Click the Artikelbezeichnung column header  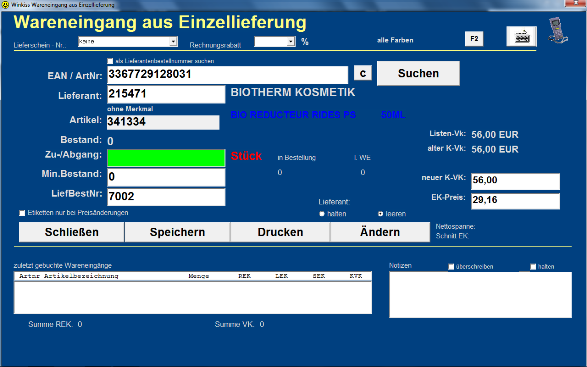pyautogui.click(x=81, y=276)
